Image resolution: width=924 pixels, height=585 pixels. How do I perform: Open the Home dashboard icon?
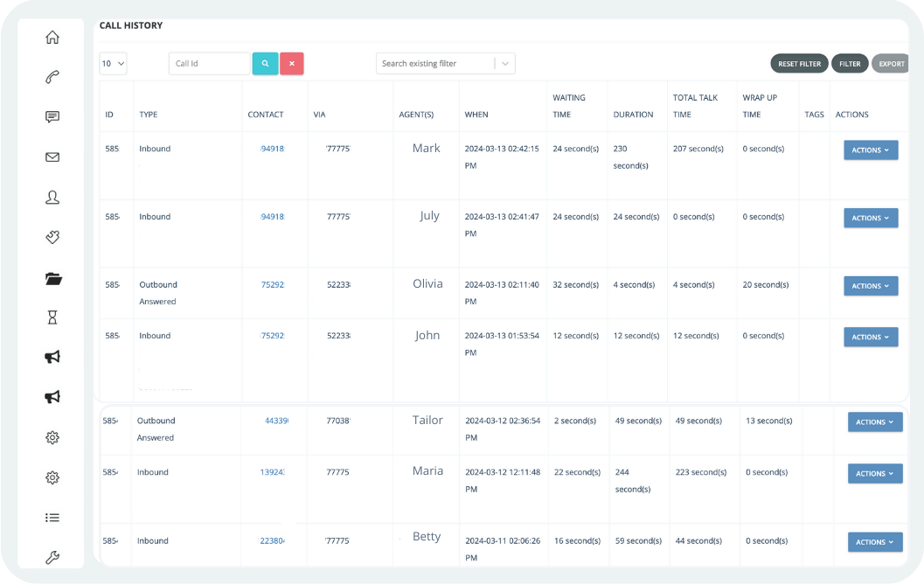pos(52,37)
